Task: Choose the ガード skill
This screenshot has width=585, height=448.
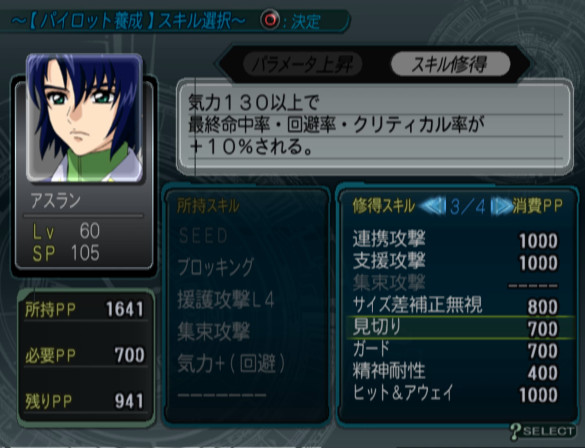Action: 455,350
